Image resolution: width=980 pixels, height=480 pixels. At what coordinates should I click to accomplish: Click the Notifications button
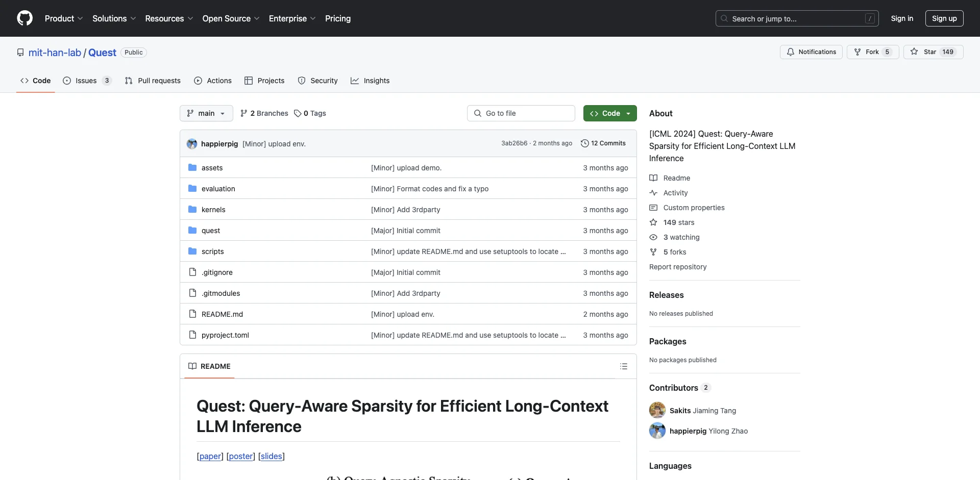[x=811, y=52]
